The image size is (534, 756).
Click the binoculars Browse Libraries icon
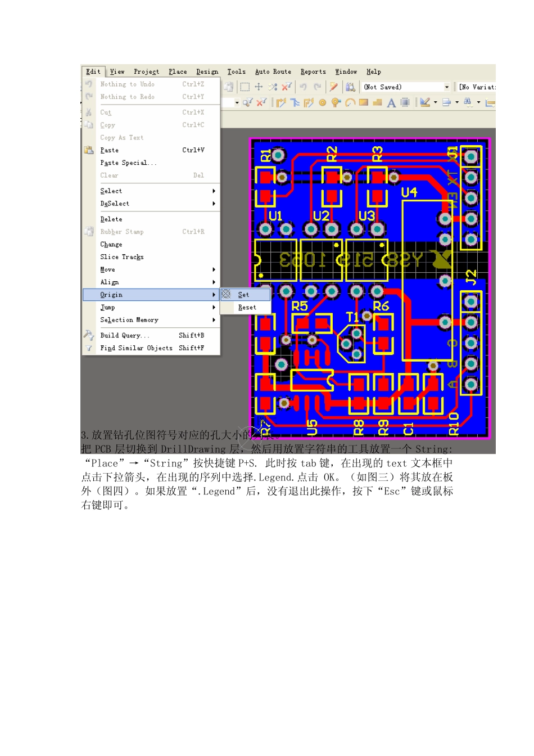(x=350, y=87)
